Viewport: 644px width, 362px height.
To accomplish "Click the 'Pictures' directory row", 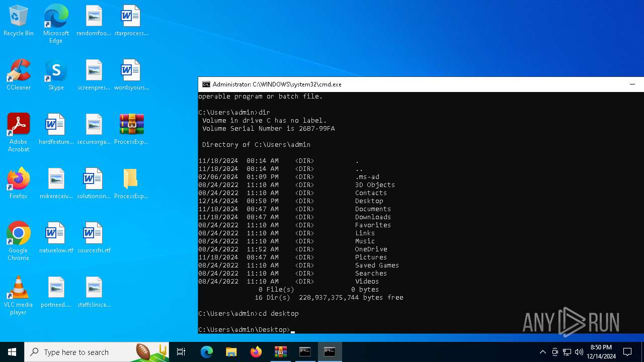I will (293, 257).
